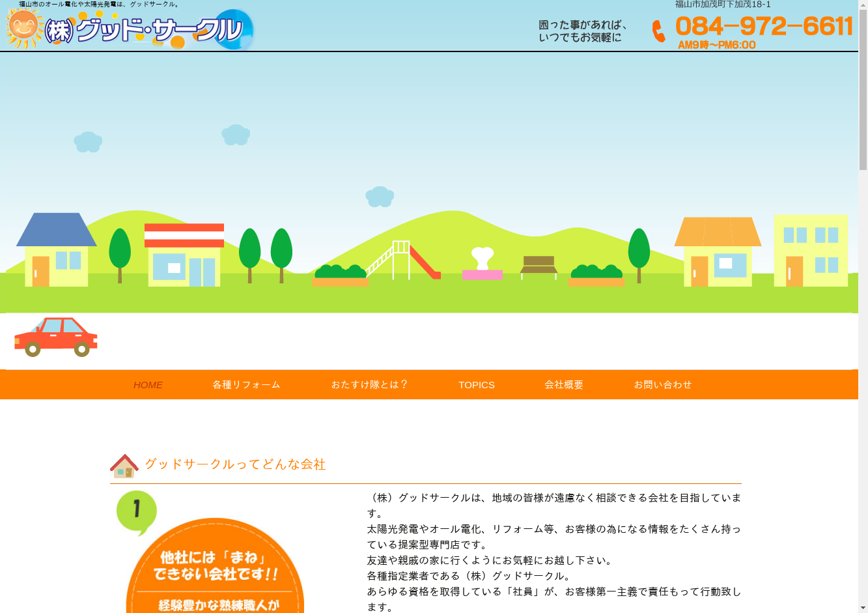Image resolution: width=868 pixels, height=613 pixels.
Task: Click the yellow two-story apartment building
Action: pyautogui.click(x=811, y=250)
